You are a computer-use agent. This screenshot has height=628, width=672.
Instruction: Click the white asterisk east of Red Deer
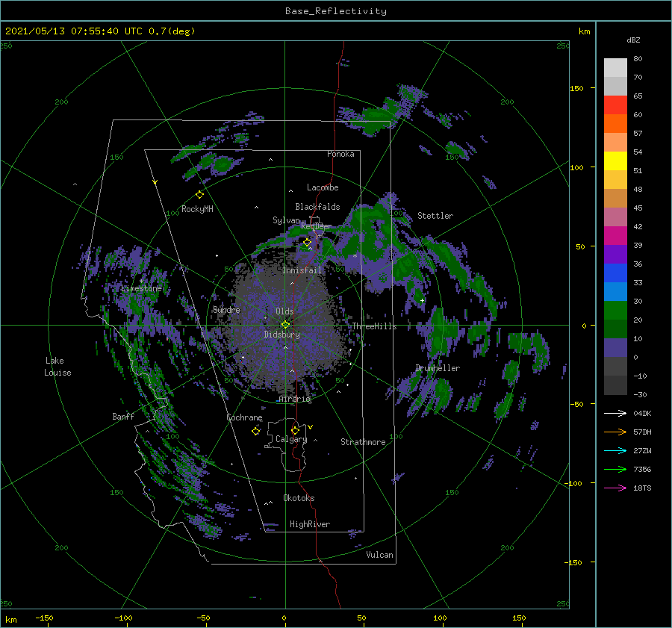[355, 256]
